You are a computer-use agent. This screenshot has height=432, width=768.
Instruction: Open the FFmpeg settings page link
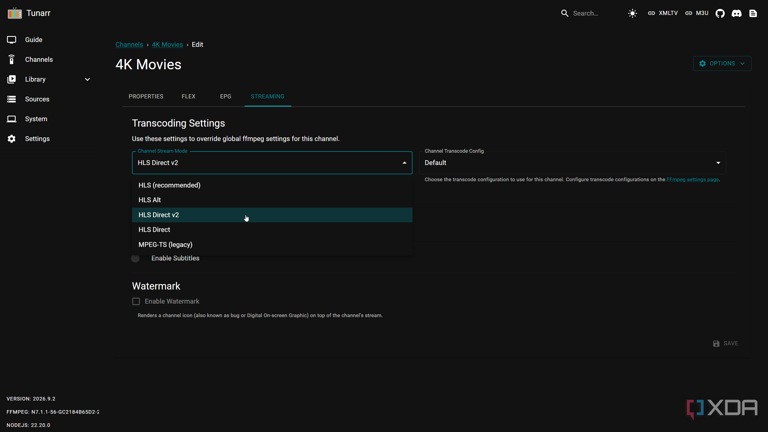pos(693,180)
